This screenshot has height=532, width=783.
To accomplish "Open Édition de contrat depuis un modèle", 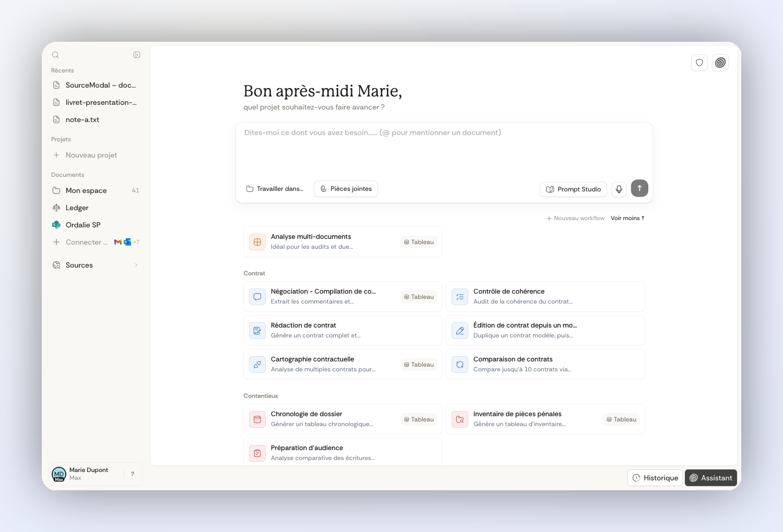I will point(545,331).
